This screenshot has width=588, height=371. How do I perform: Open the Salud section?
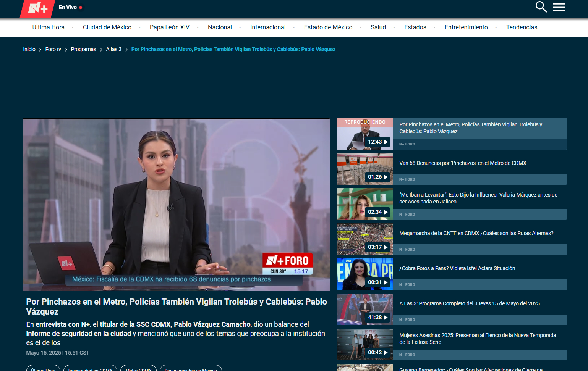[378, 27]
